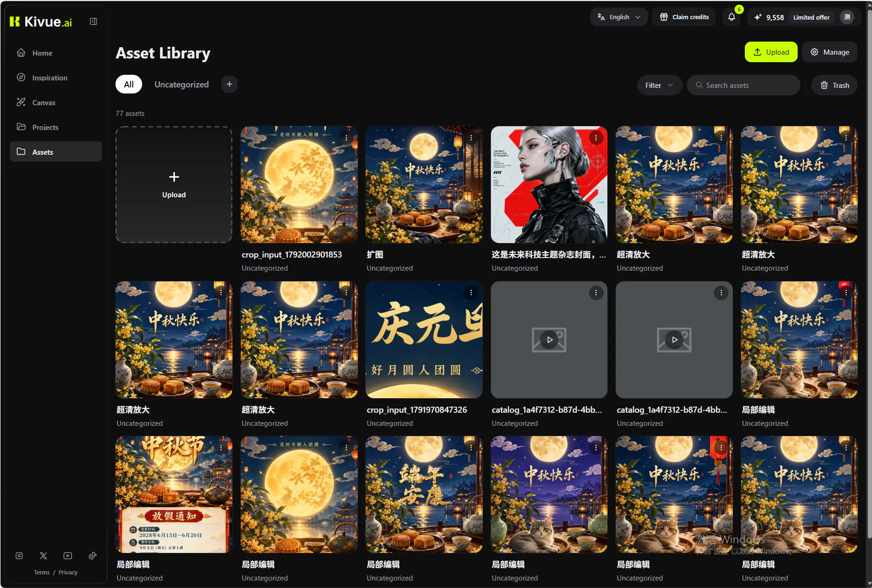Click the 9,558 credits count
The height and width of the screenshot is (588, 872).
[775, 17]
